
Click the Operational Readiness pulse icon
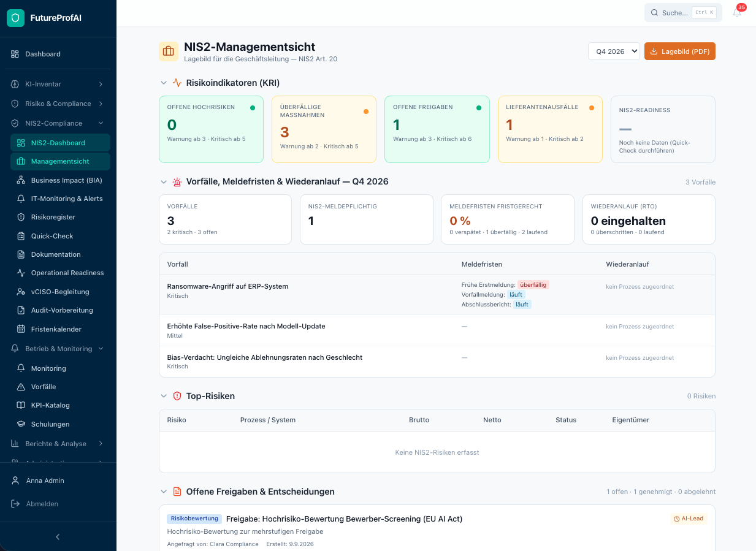click(21, 273)
